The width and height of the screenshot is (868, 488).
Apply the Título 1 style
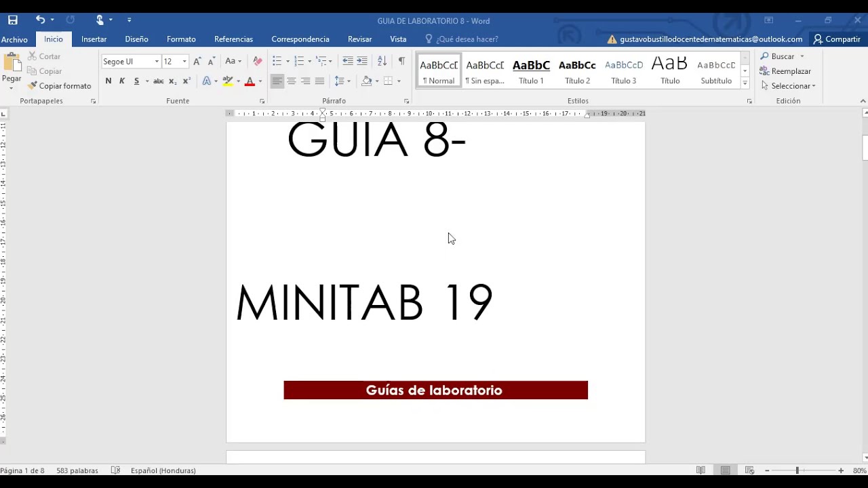click(x=531, y=70)
